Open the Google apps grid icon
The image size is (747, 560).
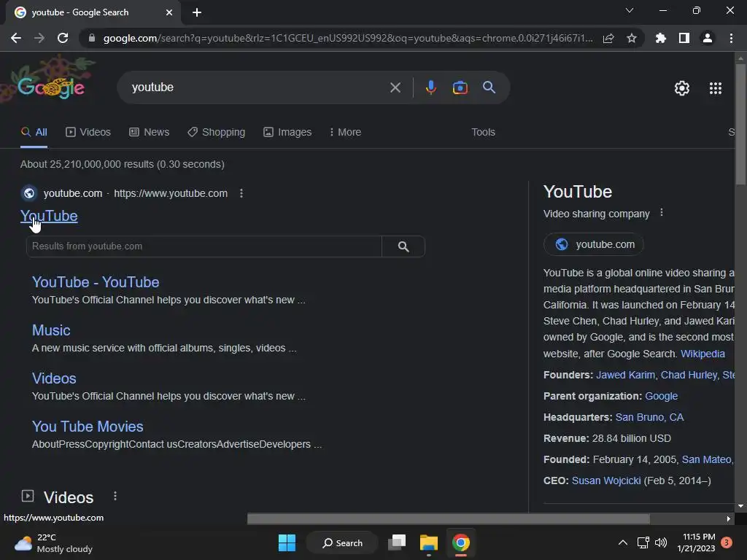[716, 88]
